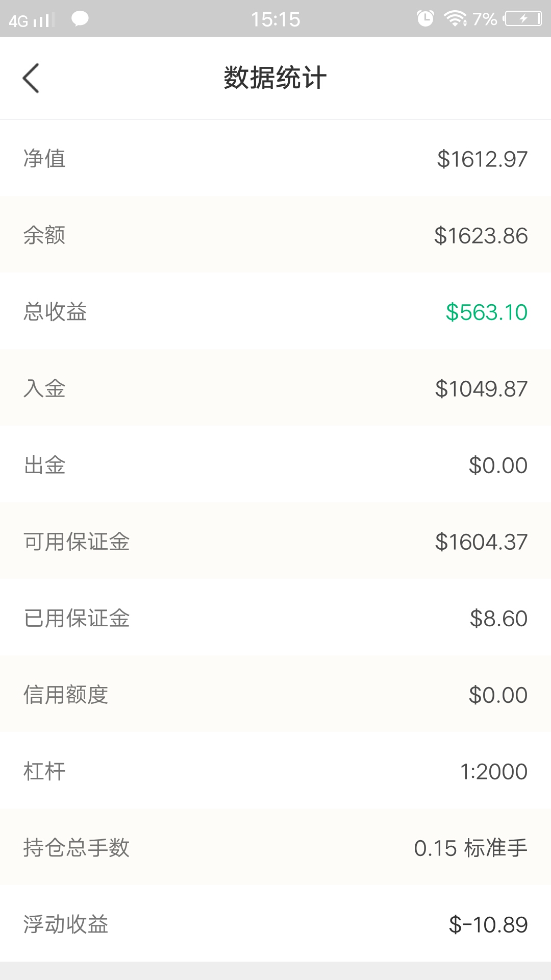Tap the 4G signal strength icon
This screenshot has width=551, height=980.
[32, 20]
